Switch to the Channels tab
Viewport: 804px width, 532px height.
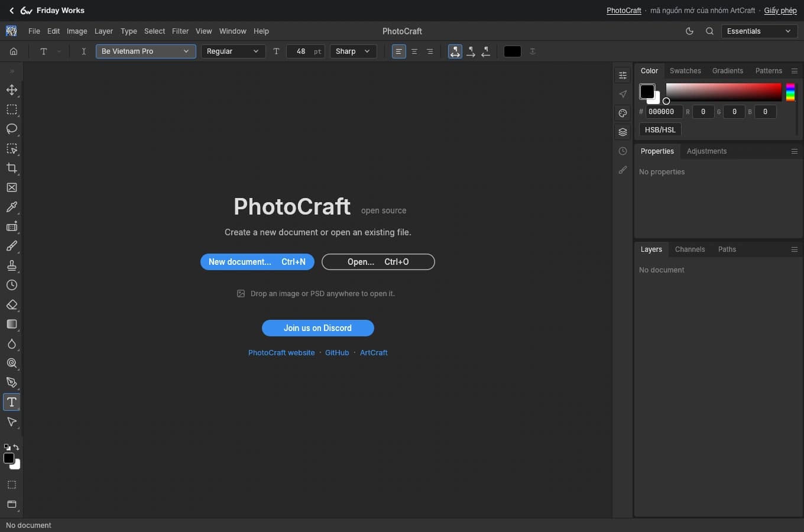(690, 249)
